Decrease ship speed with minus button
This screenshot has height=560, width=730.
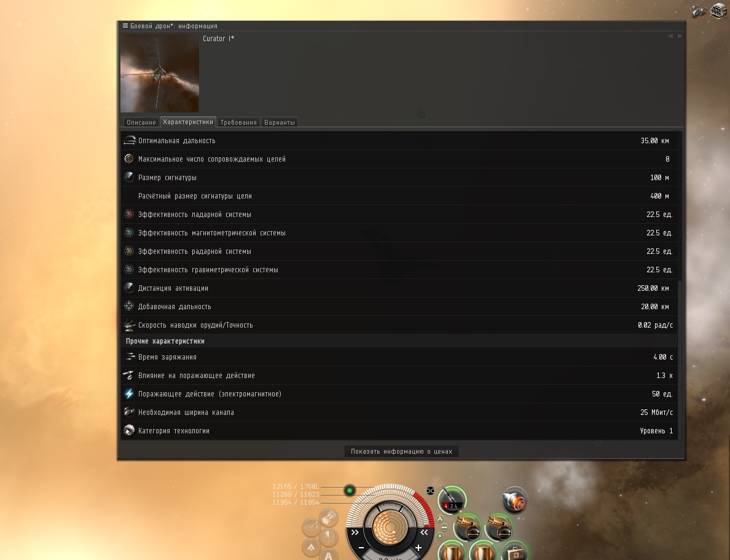click(x=361, y=548)
